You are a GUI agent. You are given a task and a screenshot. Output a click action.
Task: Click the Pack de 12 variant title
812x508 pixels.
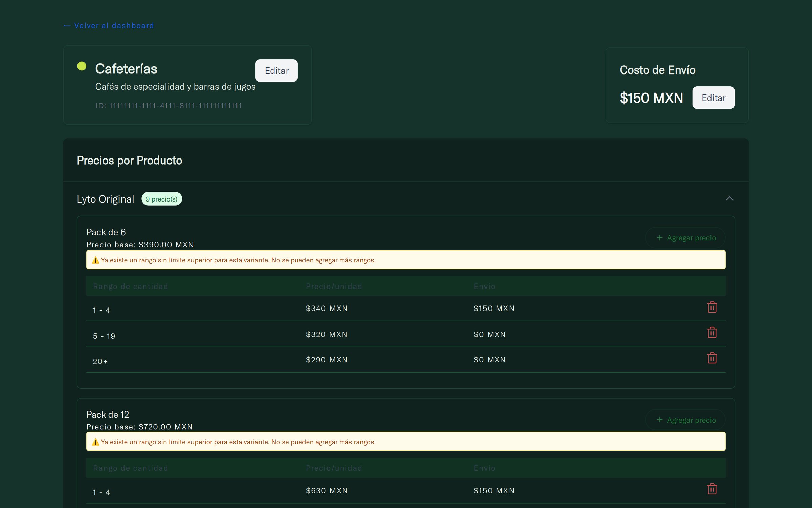point(108,414)
